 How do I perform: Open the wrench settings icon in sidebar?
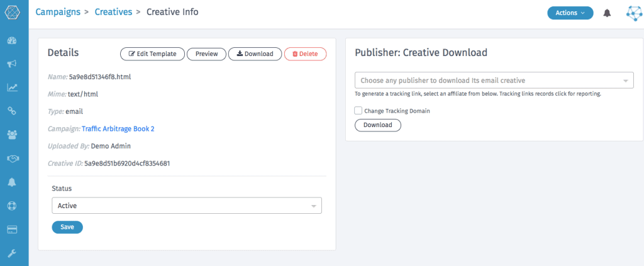click(12, 253)
